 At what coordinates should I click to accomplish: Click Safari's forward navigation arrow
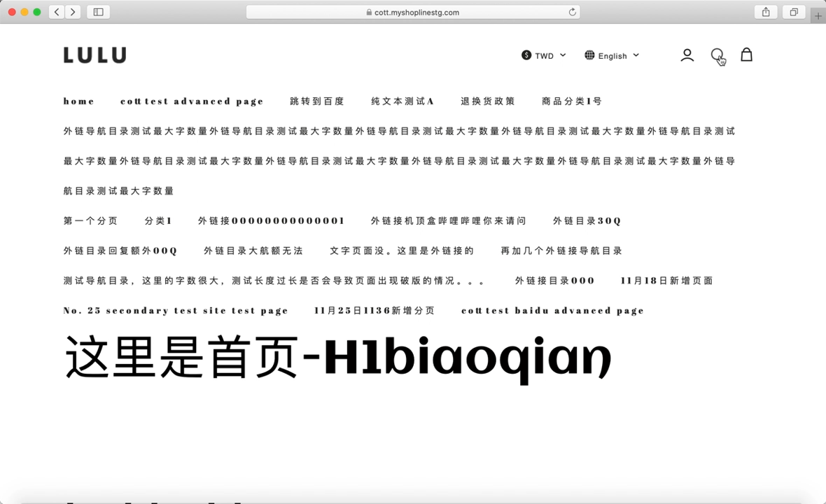(73, 12)
